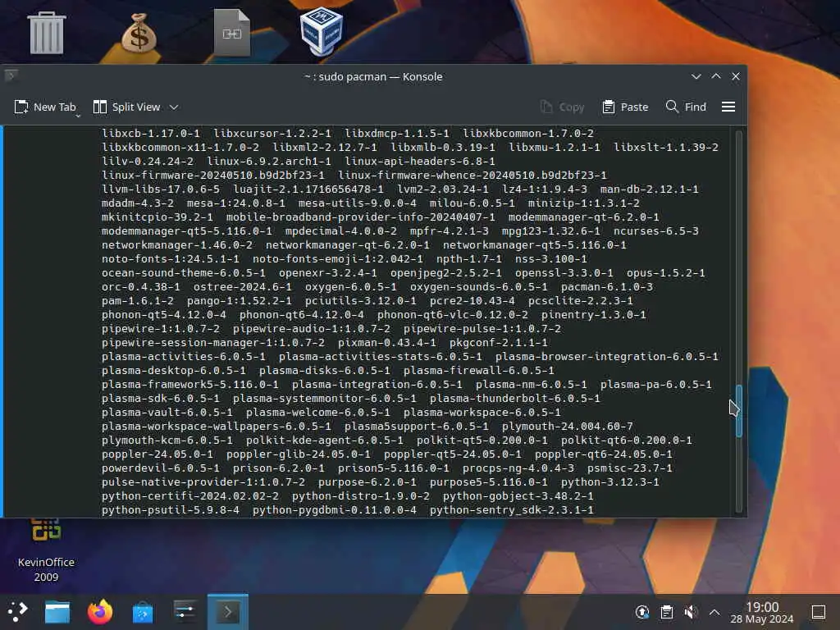Click the Show Desktop panel button
The width and height of the screenshot is (840, 630).
818,612
